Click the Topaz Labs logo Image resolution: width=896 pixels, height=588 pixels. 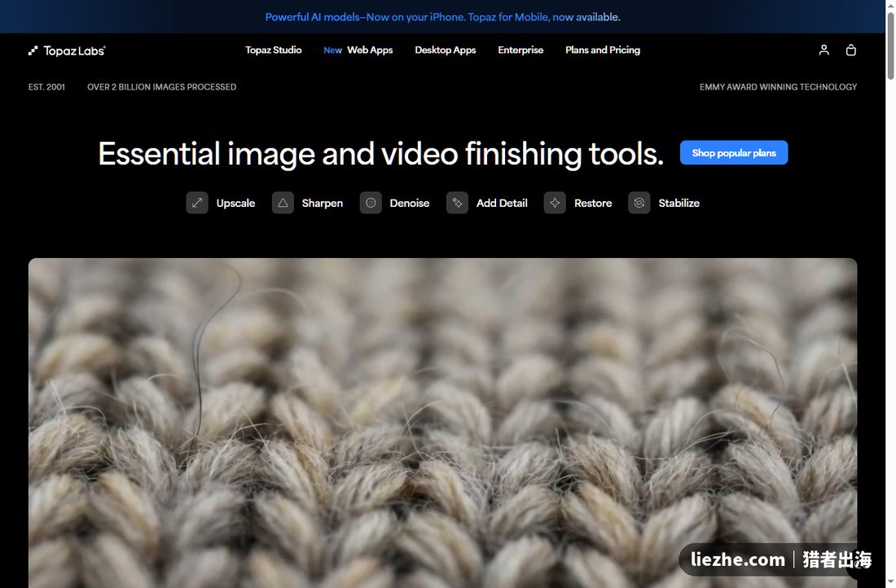coord(67,50)
